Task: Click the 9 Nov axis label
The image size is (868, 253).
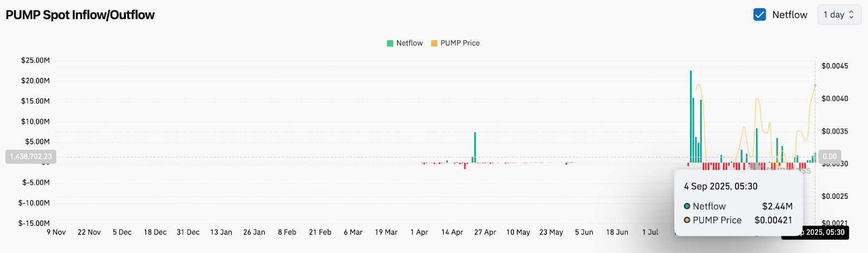Action: click(x=56, y=232)
